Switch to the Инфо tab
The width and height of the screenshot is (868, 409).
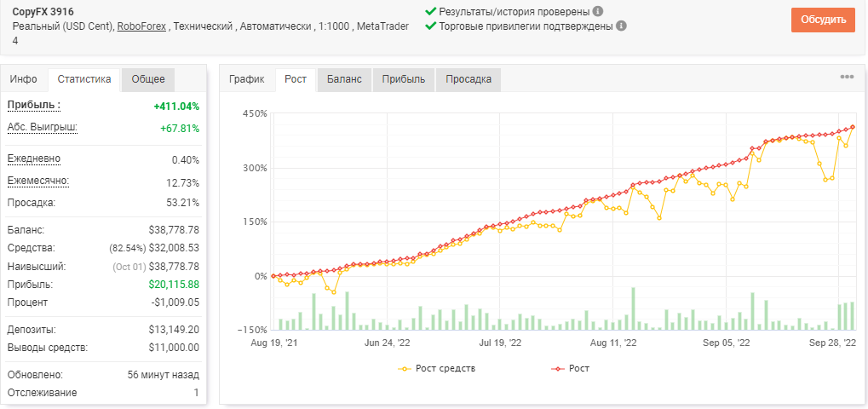pyautogui.click(x=24, y=79)
